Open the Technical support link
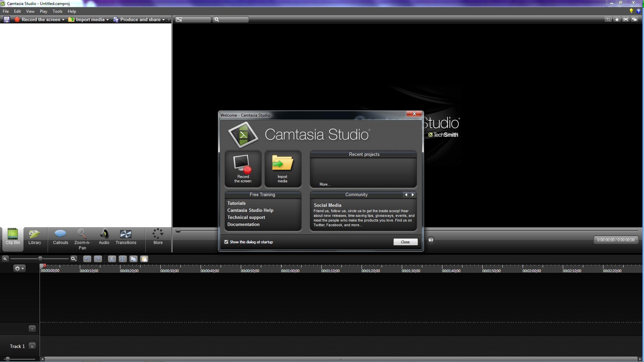The height and width of the screenshot is (362, 644). 246,217
